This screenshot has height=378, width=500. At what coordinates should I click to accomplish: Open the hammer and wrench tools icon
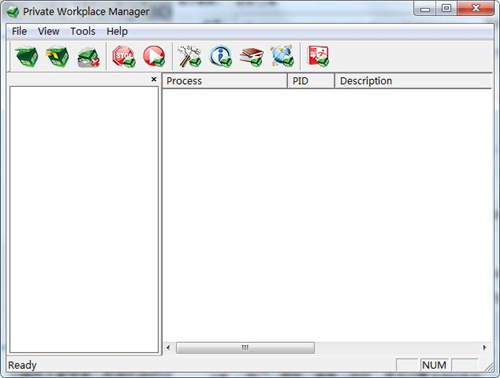(x=189, y=56)
